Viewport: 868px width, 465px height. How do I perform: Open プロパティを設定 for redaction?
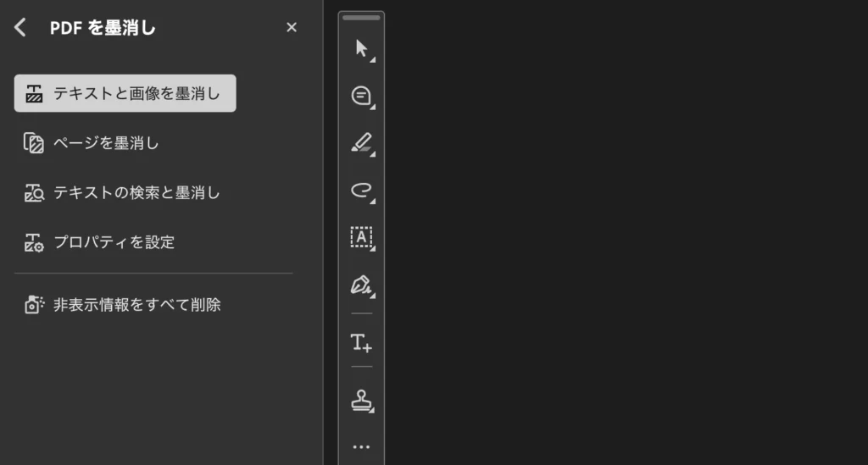point(100,242)
